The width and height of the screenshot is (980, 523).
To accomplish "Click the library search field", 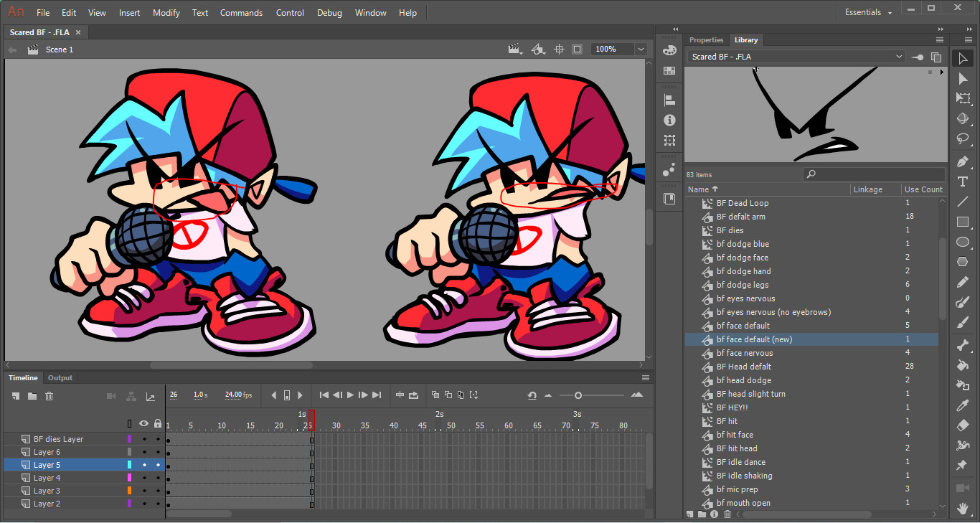I will (x=873, y=174).
